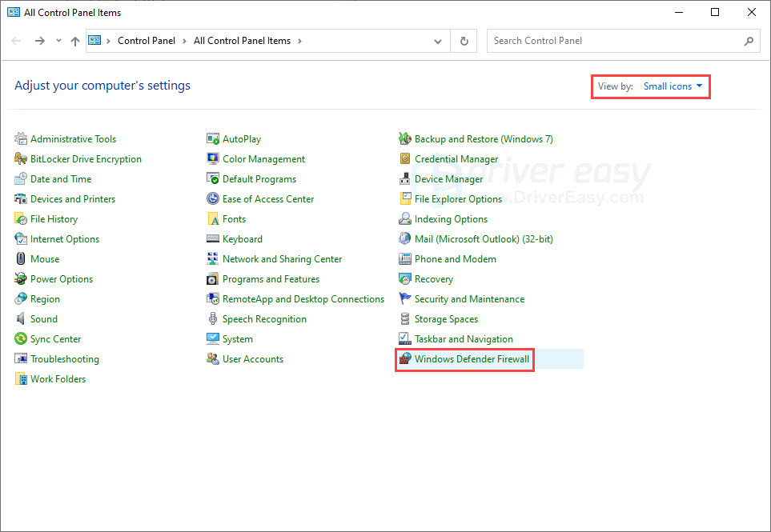The image size is (771, 532).
Task: Open Windows Defender Firewall icon
Action: (404, 358)
